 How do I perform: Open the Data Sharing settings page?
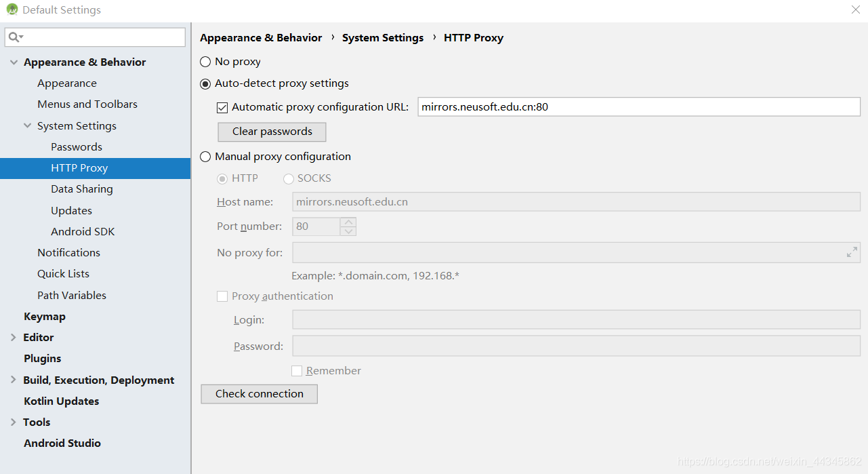click(82, 189)
